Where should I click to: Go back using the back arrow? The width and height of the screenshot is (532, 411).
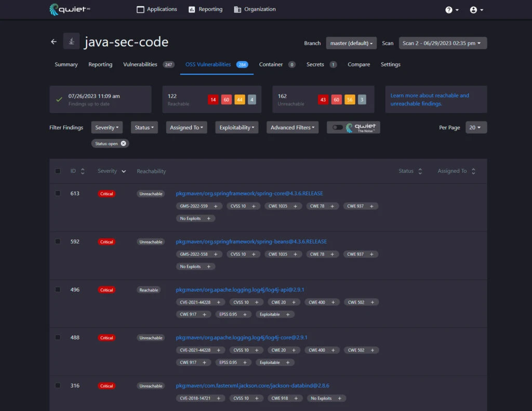pyautogui.click(x=54, y=42)
